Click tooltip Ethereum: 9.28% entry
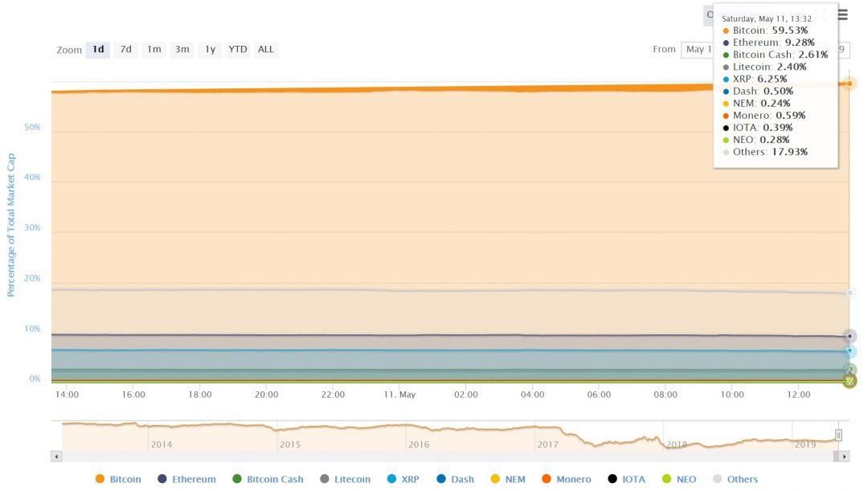868x491 pixels. [768, 43]
